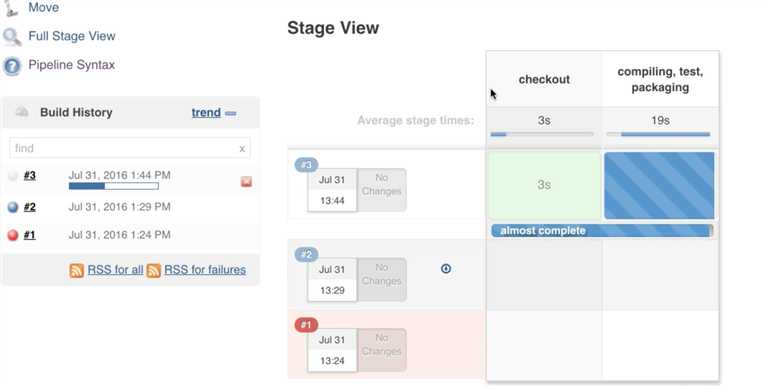The height and width of the screenshot is (387, 765).
Task: Click the Pipeline Syntax question mark icon
Action: tap(12, 66)
